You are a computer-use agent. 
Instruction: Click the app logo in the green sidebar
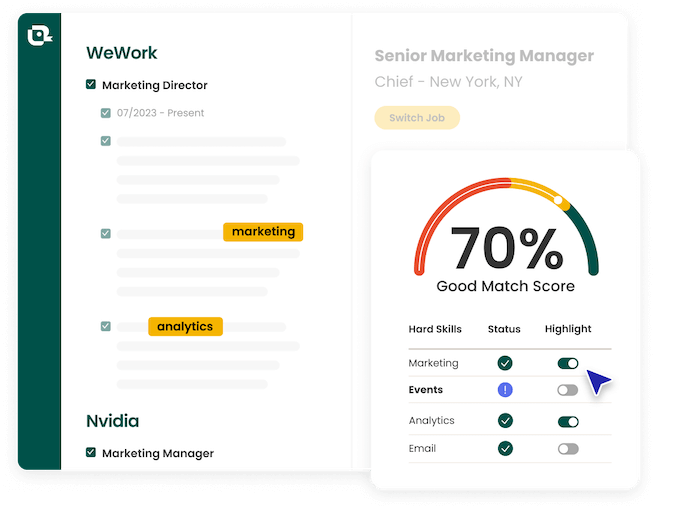(40, 35)
